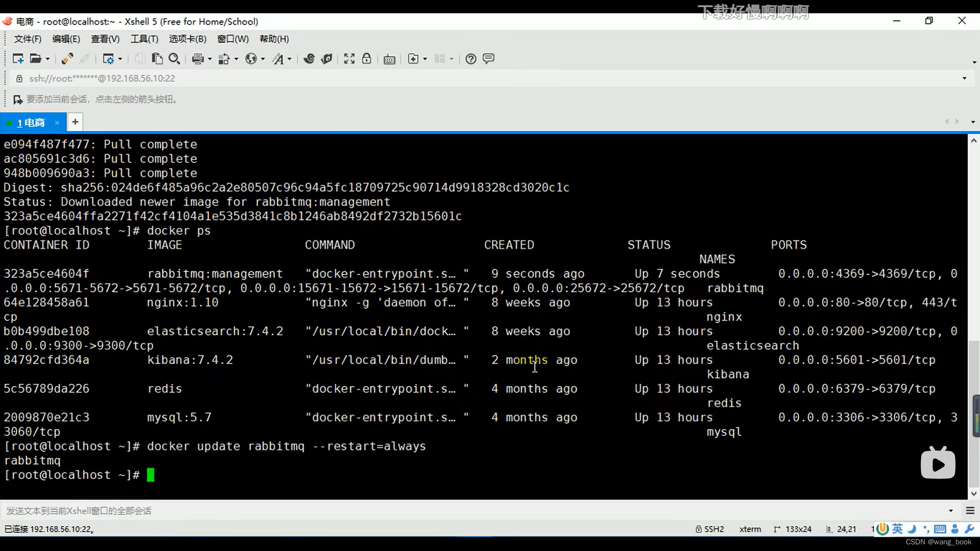This screenshot has height=551, width=980.
Task: Add a new tab with plus button
Action: coord(75,122)
